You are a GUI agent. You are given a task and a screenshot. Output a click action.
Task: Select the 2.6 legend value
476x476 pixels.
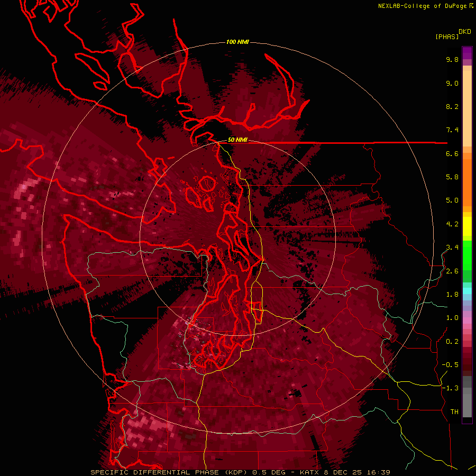[452, 271]
